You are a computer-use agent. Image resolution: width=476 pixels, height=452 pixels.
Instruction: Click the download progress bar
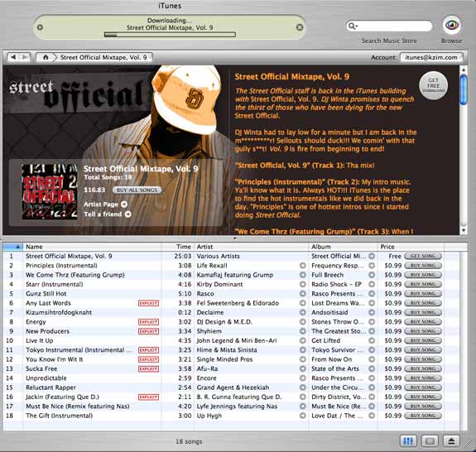(170, 35)
